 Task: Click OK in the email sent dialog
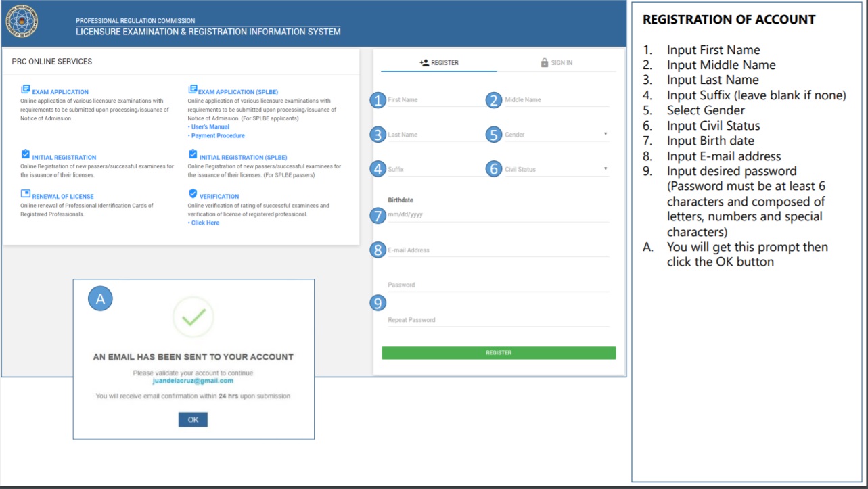click(x=193, y=419)
